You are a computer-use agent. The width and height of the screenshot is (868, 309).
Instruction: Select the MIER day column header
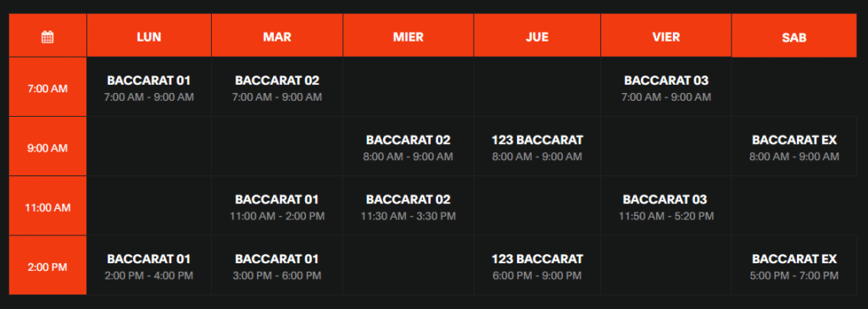coord(408,36)
